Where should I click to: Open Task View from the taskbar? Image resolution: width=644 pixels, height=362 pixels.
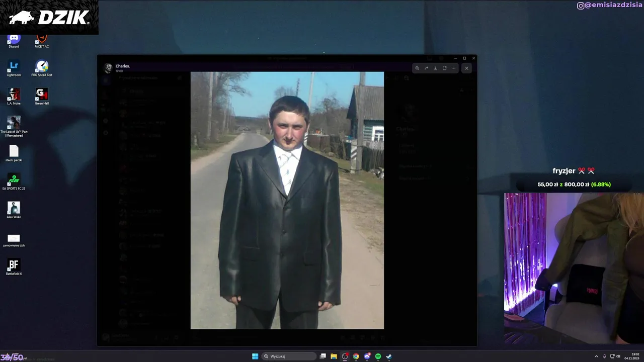pos(323,356)
